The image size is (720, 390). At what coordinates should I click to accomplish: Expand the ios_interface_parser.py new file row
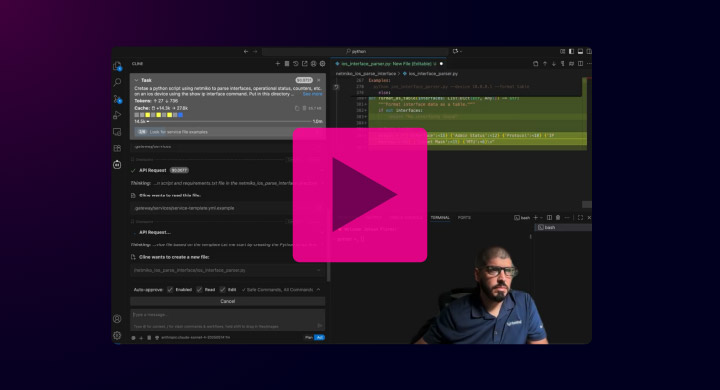pos(228,270)
